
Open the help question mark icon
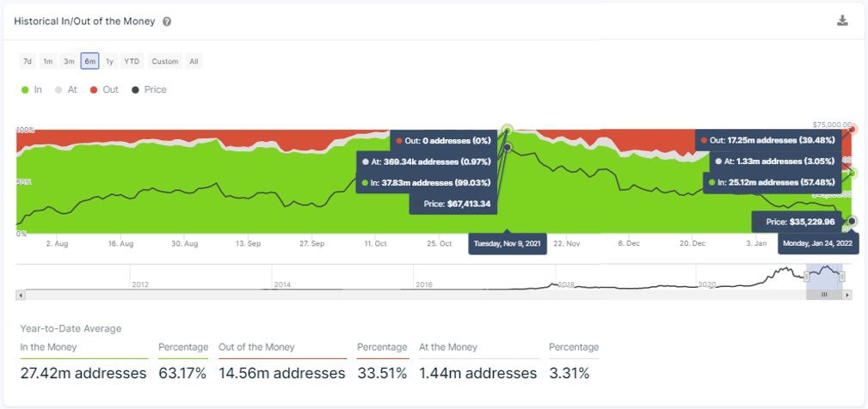(x=167, y=22)
